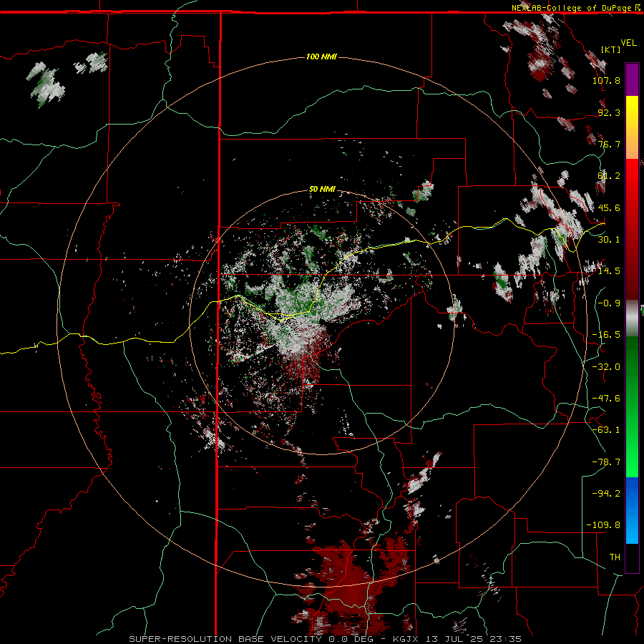Click the 107.8 legend value
Screen dimensions: 644x644
606,80
